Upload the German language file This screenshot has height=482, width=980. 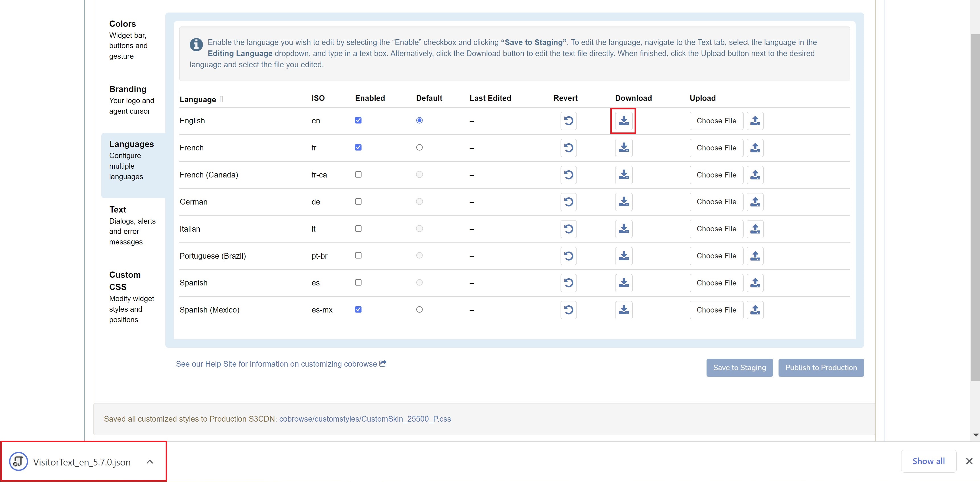(755, 202)
